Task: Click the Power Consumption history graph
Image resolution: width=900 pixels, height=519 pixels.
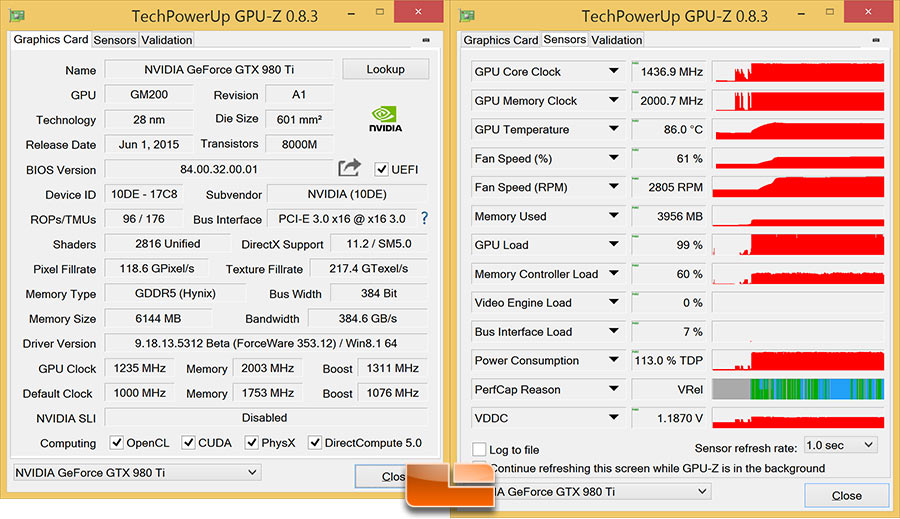Action: (x=798, y=360)
